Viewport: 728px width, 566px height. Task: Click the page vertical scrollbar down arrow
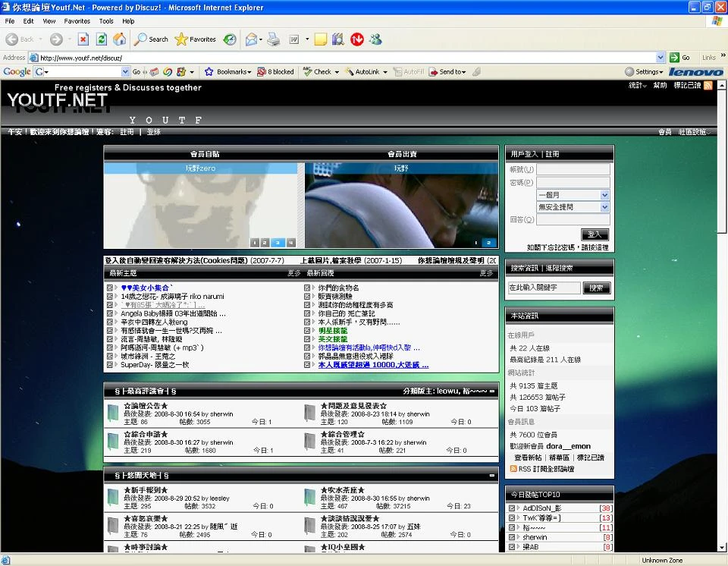pos(722,548)
